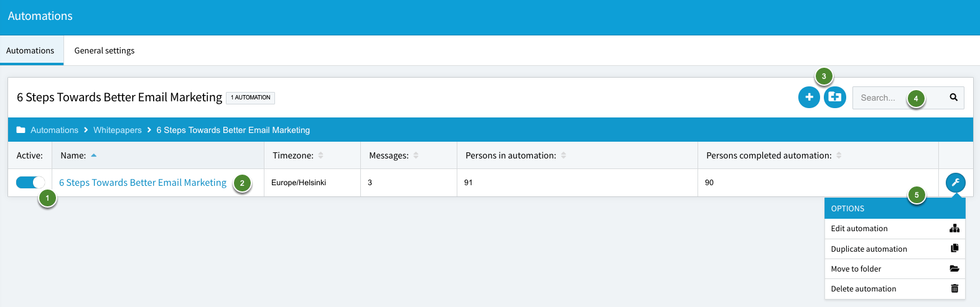This screenshot has width=980, height=307.
Task: Sort by Persons in automation column
Action: pos(564,155)
